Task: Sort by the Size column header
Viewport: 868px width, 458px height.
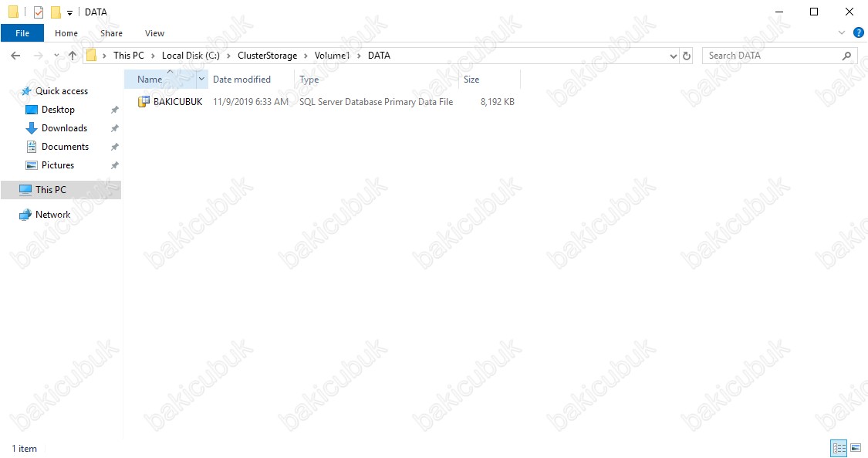Action: pyautogui.click(x=489, y=80)
